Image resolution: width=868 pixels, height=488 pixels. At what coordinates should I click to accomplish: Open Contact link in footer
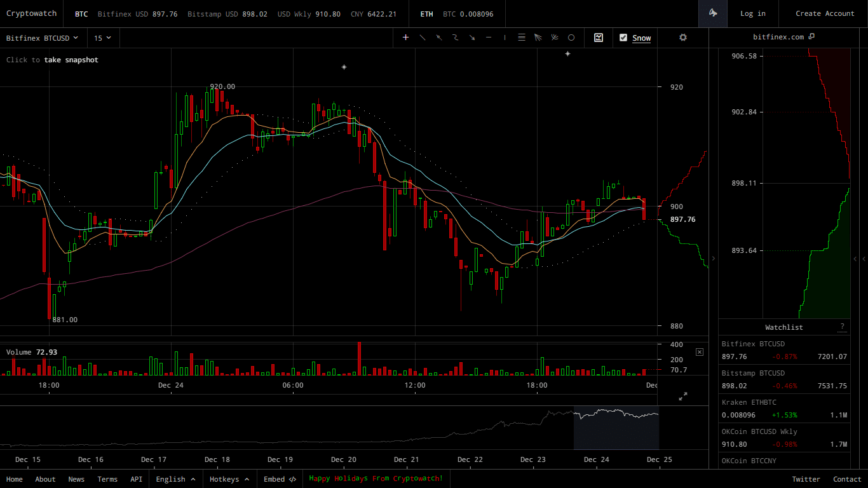pyautogui.click(x=847, y=479)
